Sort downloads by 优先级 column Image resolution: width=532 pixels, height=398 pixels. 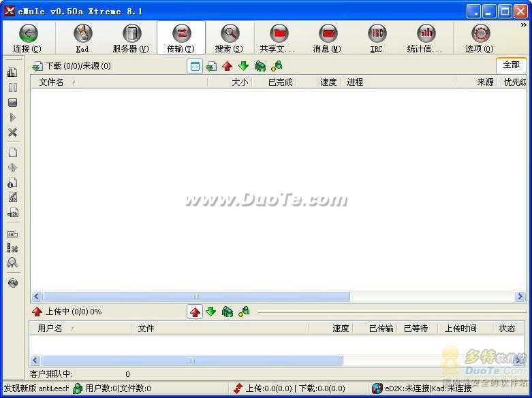(512, 82)
